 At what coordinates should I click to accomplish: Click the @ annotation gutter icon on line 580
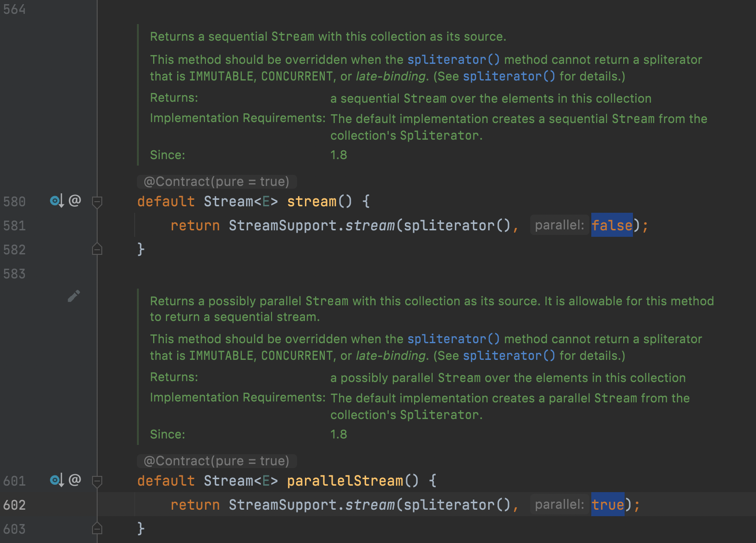tap(75, 200)
